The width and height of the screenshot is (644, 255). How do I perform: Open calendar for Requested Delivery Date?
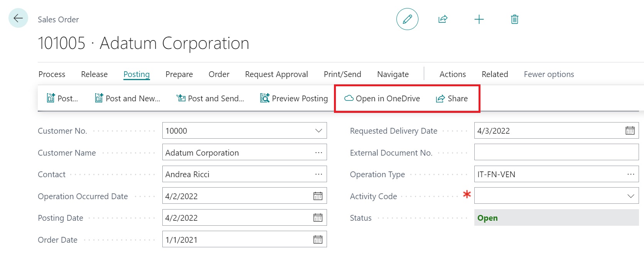coord(630,131)
